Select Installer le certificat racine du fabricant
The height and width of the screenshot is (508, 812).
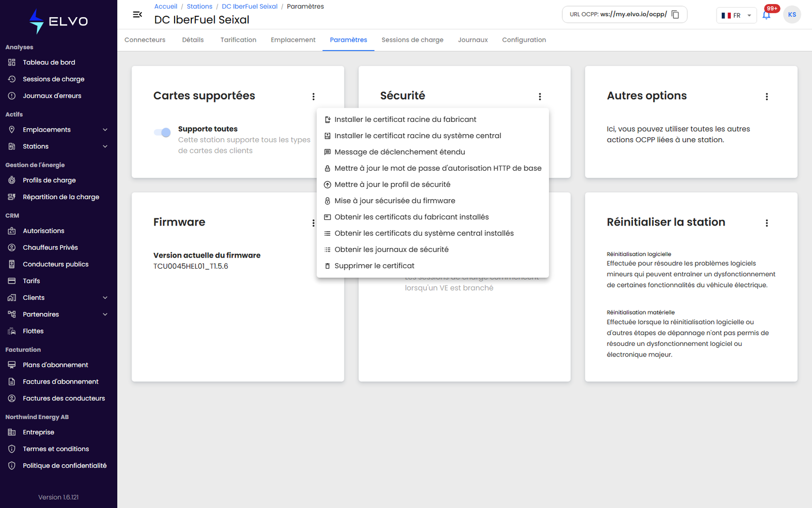[433, 119]
